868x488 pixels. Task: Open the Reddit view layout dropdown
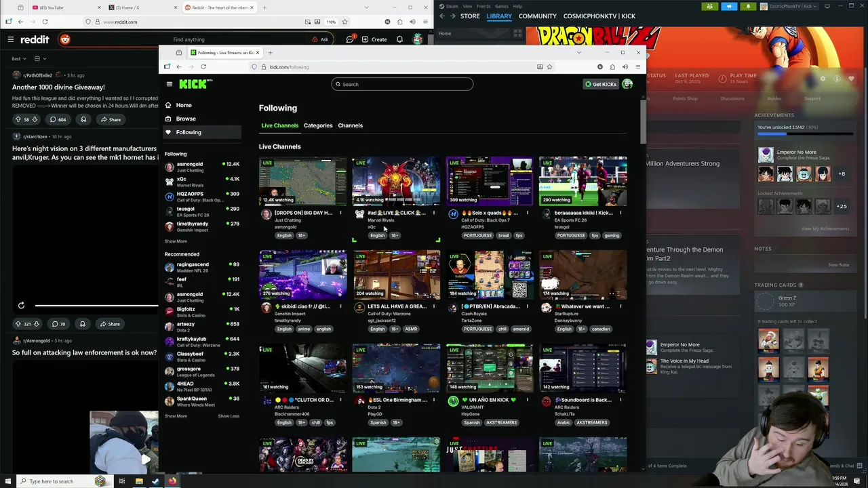click(x=41, y=59)
